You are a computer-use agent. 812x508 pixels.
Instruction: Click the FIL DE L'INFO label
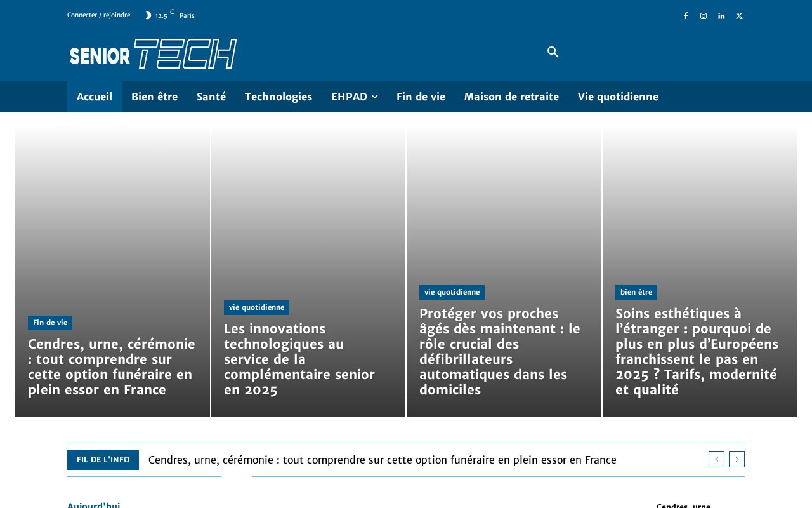[x=103, y=460]
